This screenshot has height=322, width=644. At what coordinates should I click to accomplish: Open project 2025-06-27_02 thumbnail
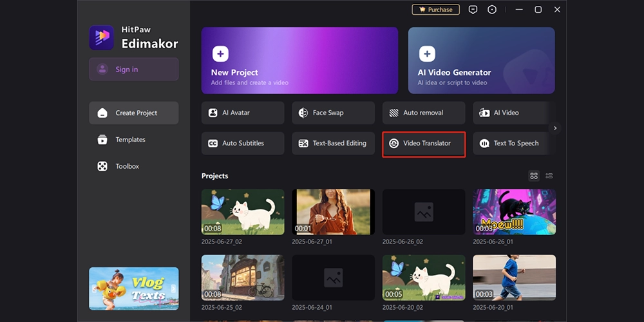click(x=243, y=212)
